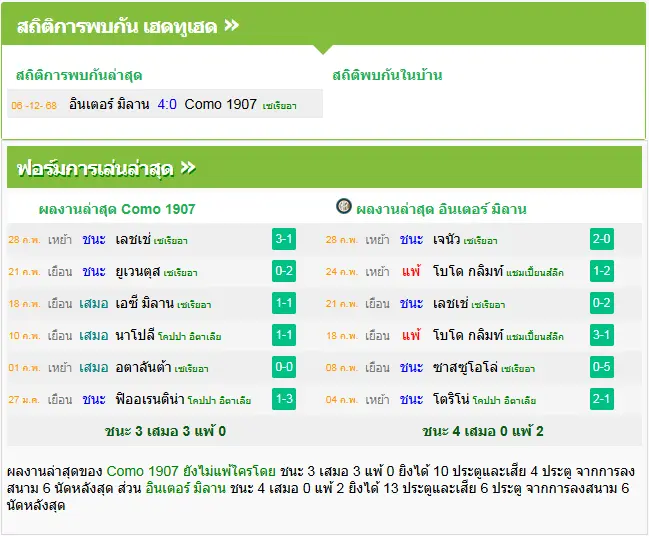Click the green Como 1907 link in the summary
Image resolution: width=649 pixels, height=536 pixels.
point(142,471)
